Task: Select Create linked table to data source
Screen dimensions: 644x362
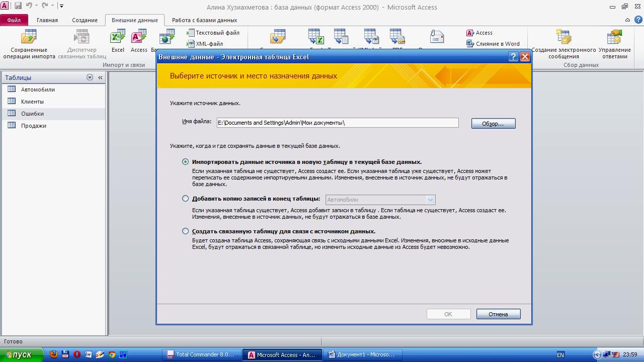Action: point(186,231)
